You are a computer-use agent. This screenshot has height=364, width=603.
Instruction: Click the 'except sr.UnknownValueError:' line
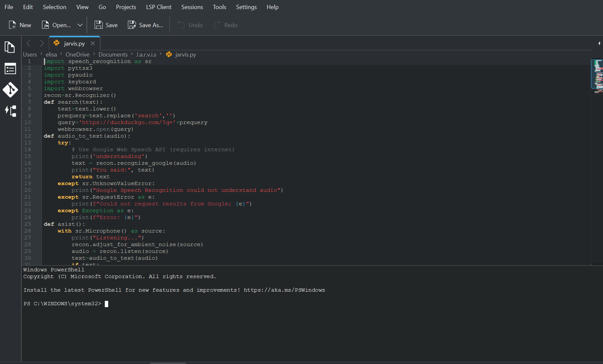pos(106,183)
